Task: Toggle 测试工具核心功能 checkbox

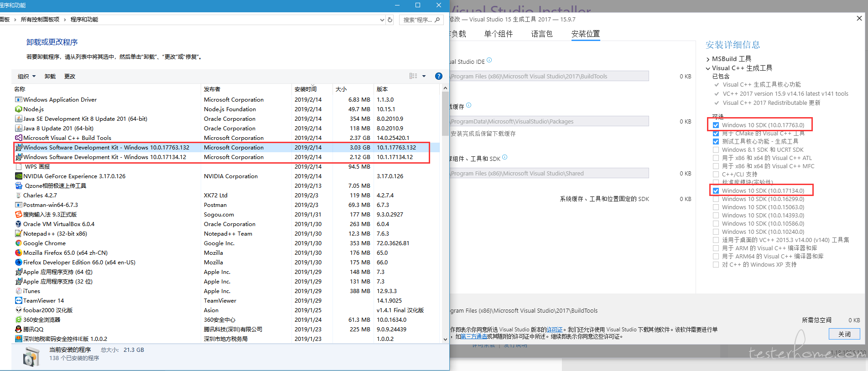Action: click(x=716, y=141)
